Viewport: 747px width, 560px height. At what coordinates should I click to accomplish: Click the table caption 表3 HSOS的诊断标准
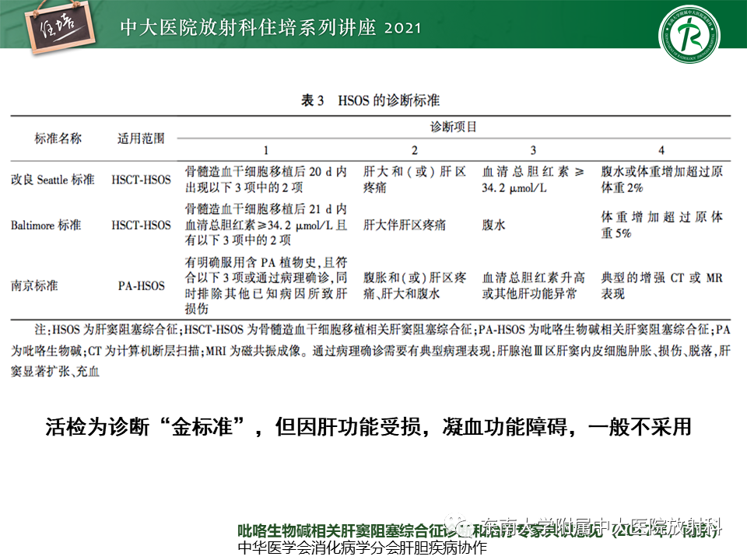[x=370, y=100]
